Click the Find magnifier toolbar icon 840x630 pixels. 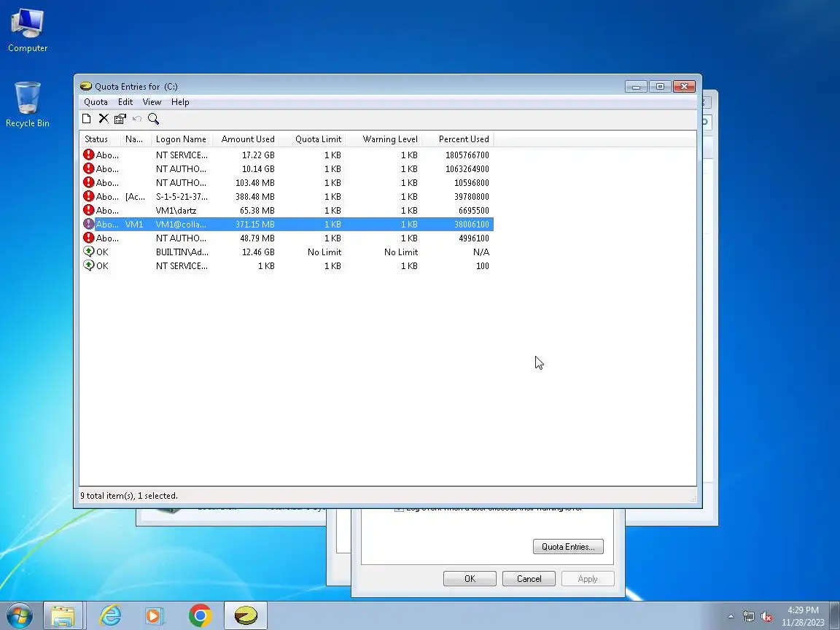[154, 119]
